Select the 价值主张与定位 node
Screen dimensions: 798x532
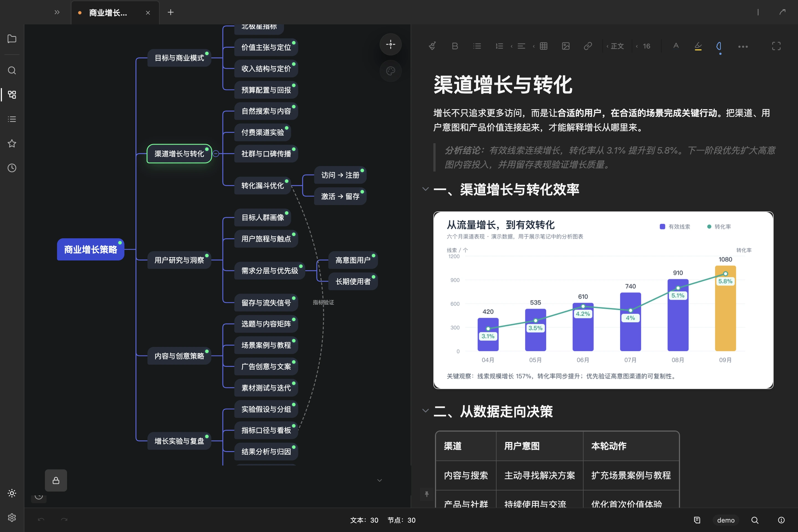(x=266, y=47)
